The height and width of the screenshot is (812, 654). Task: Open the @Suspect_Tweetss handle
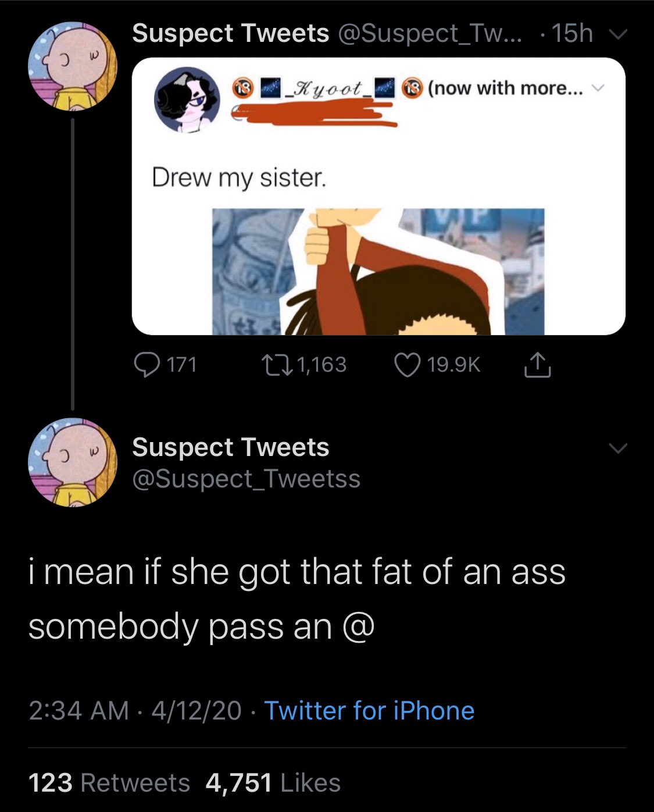tap(246, 479)
